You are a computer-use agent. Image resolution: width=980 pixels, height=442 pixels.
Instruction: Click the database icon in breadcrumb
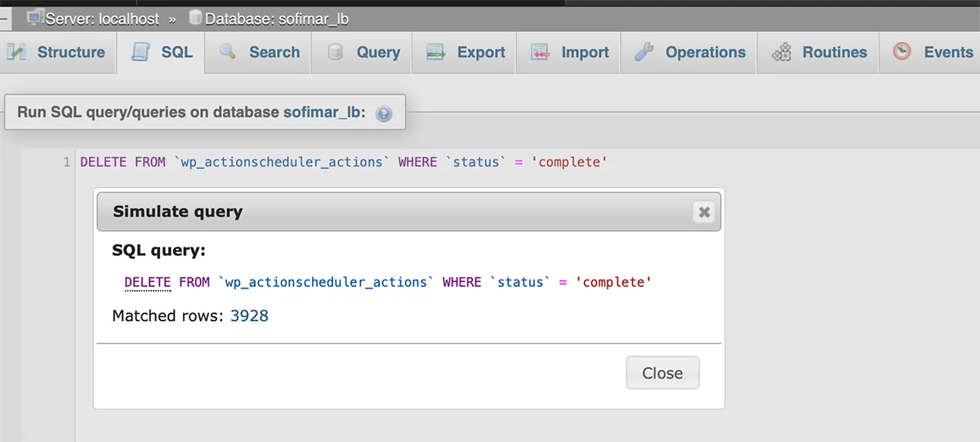[x=196, y=17]
